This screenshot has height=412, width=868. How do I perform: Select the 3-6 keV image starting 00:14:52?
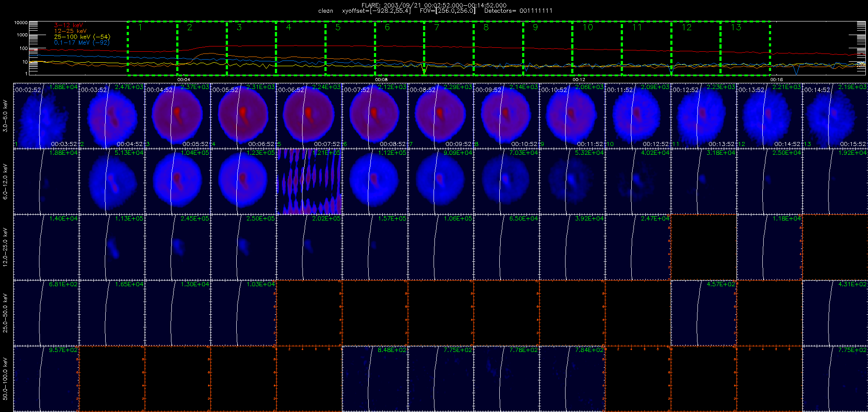pos(835,115)
